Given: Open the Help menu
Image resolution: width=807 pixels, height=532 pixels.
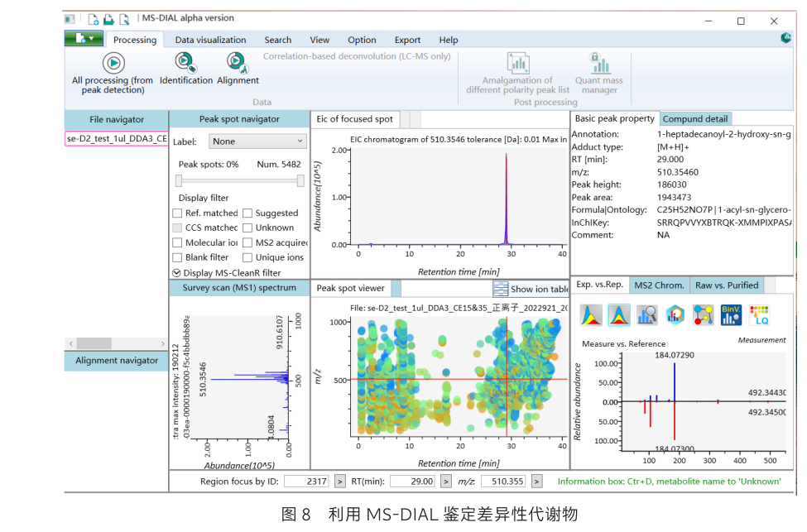Looking at the screenshot, I should (449, 40).
